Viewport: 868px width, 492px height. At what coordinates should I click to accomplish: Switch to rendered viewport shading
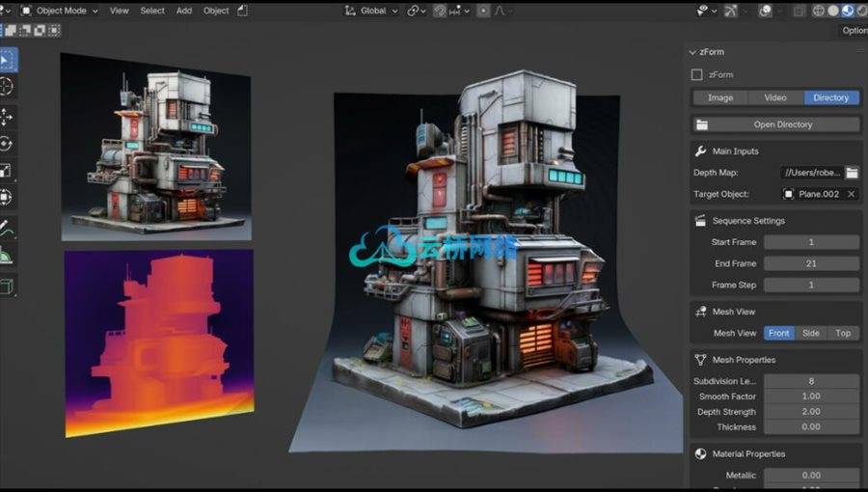[862, 11]
